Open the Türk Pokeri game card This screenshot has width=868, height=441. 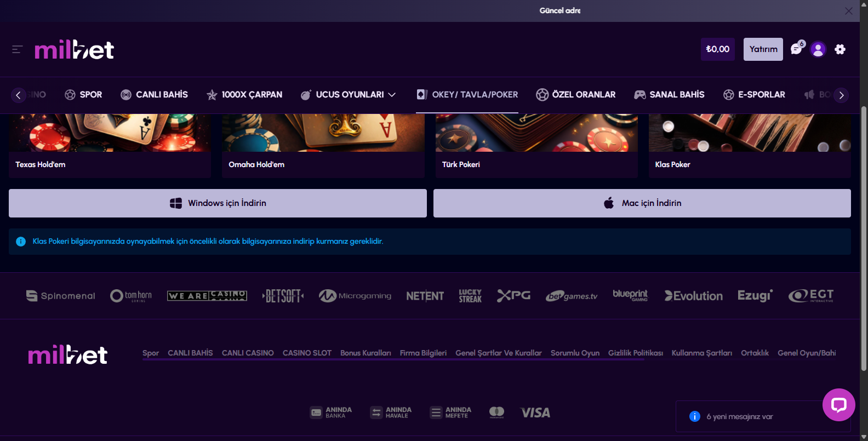536,146
